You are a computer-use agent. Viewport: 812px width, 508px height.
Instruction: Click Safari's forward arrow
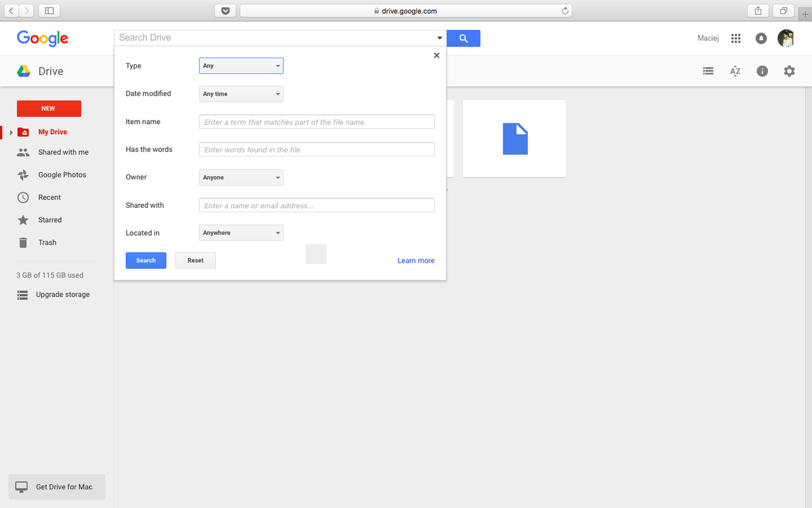tap(26, 11)
